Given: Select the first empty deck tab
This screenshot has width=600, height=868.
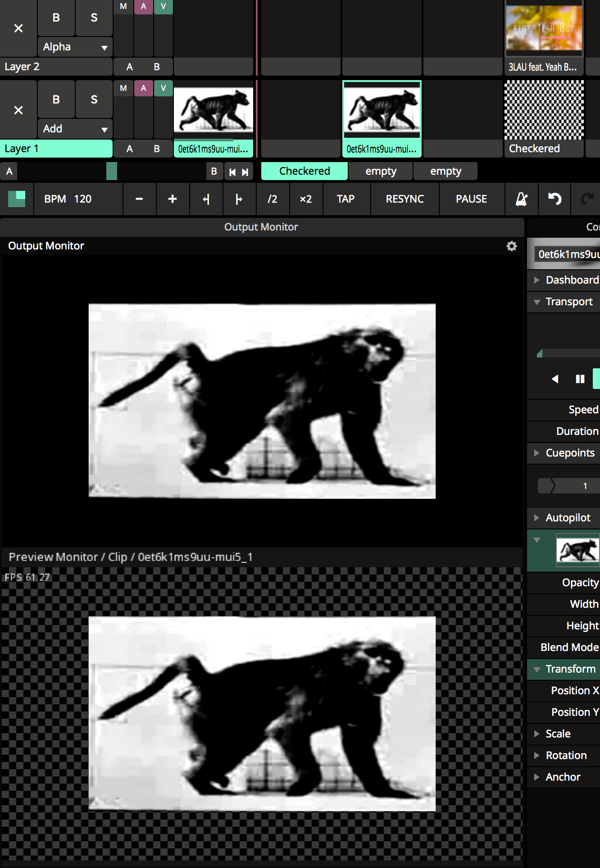Looking at the screenshot, I should click(x=381, y=171).
